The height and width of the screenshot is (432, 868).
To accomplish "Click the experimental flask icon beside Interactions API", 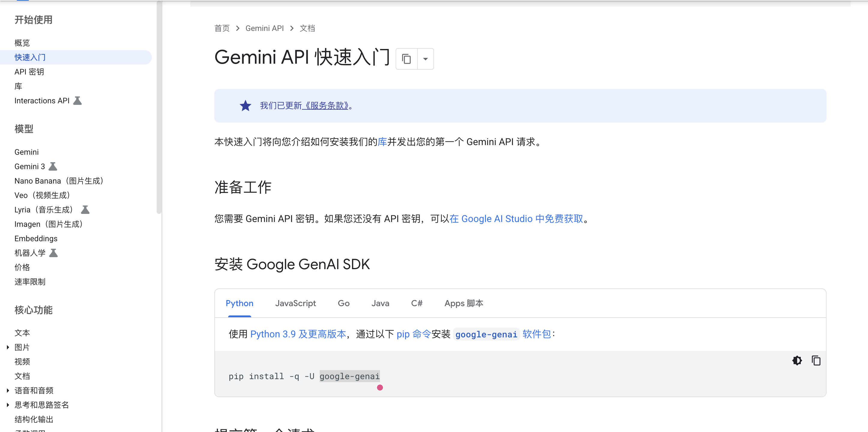I will click(77, 101).
